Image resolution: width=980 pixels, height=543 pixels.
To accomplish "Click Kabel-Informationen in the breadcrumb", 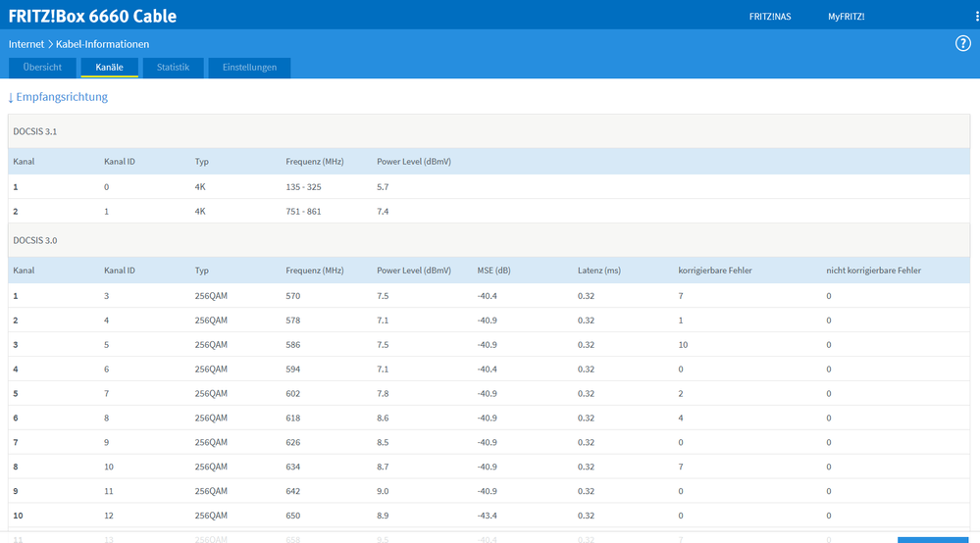I will coord(102,44).
